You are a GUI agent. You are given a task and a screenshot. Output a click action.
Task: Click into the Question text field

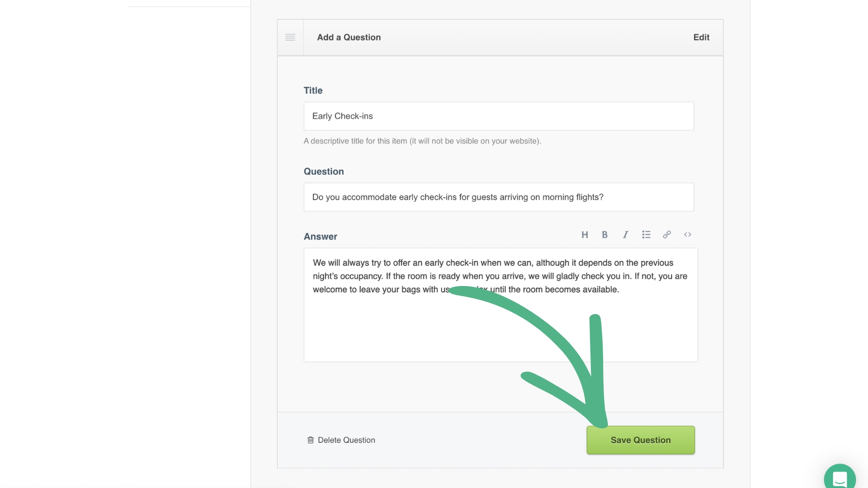498,197
